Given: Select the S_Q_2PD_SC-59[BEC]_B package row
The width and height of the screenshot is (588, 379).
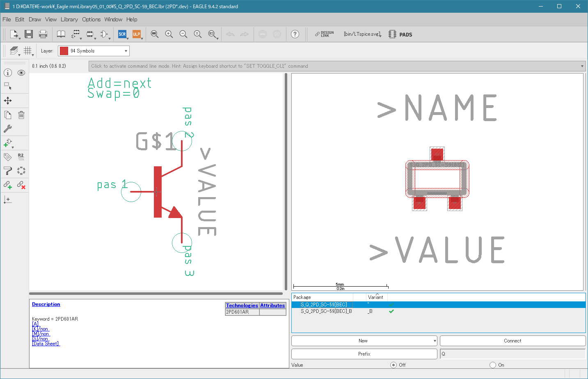Looking at the screenshot, I should (x=438, y=311).
